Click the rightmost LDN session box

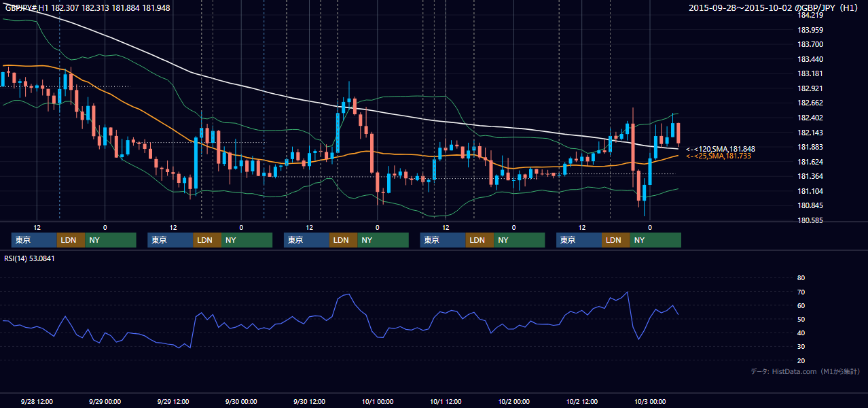coord(615,240)
